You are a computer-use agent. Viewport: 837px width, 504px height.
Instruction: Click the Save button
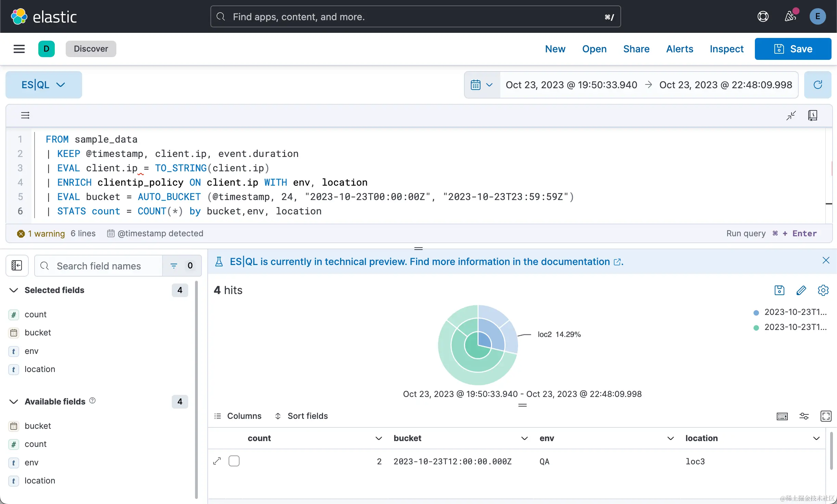[793, 49]
